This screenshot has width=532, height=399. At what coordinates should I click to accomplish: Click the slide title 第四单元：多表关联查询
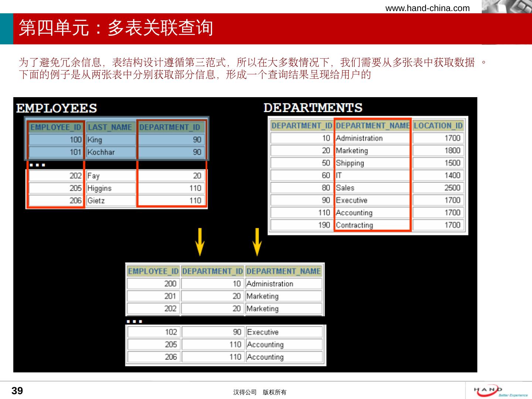click(116, 28)
